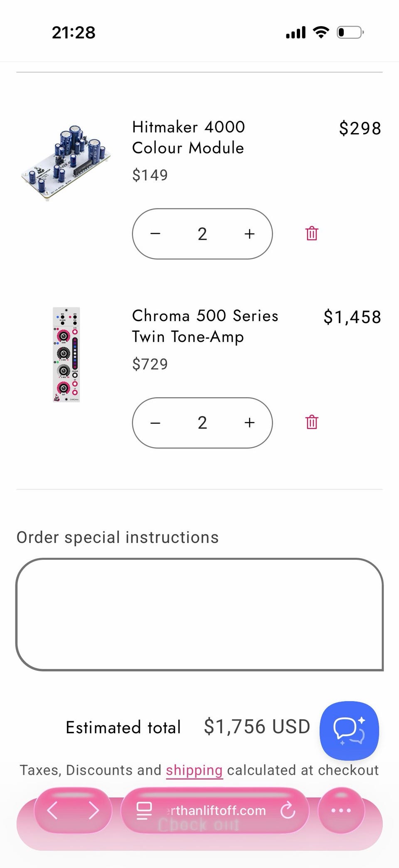Go forward using browser forward arrow
The width and height of the screenshot is (399, 868).
[94, 810]
